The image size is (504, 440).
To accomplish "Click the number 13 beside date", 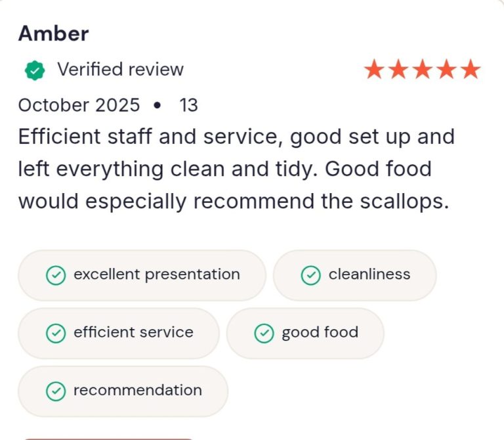I will [x=188, y=105].
